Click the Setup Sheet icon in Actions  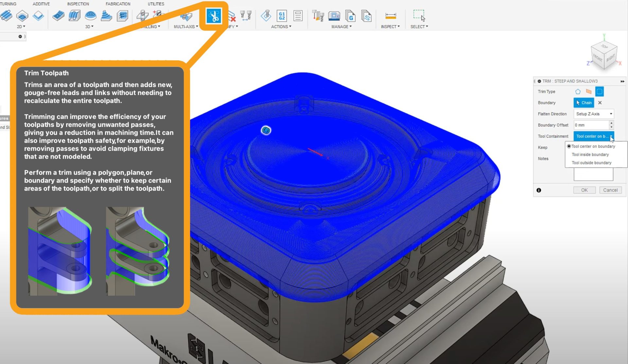[x=298, y=16]
